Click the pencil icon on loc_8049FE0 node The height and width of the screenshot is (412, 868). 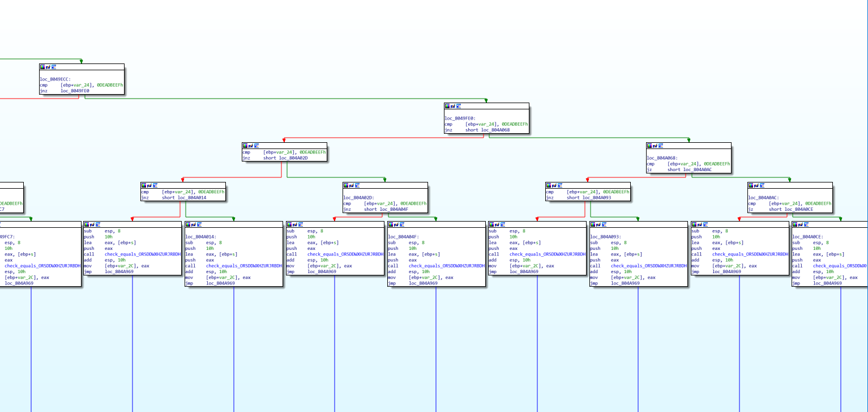click(454, 106)
